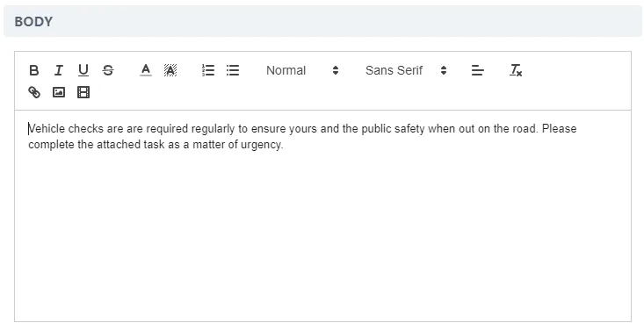Toggle italic formatting

[x=59, y=70]
